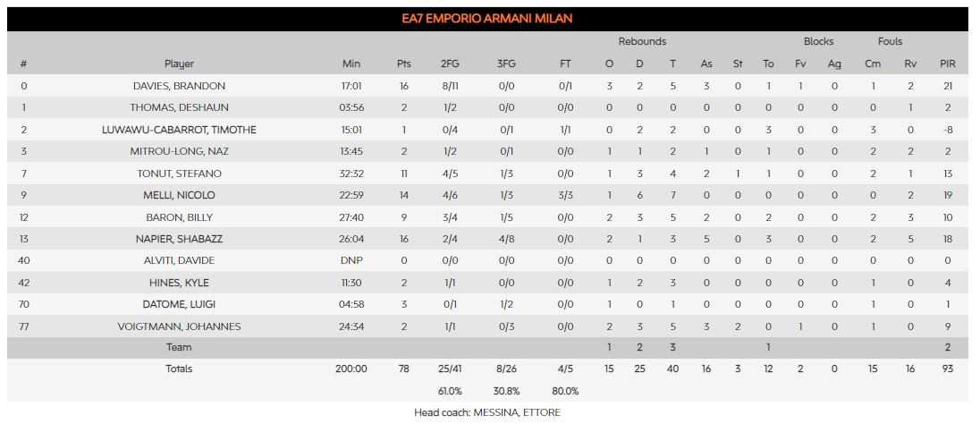Click head coach MESSINA, ETTORE text
Image resolution: width=980 pixels, height=424 pixels.
tap(487, 412)
